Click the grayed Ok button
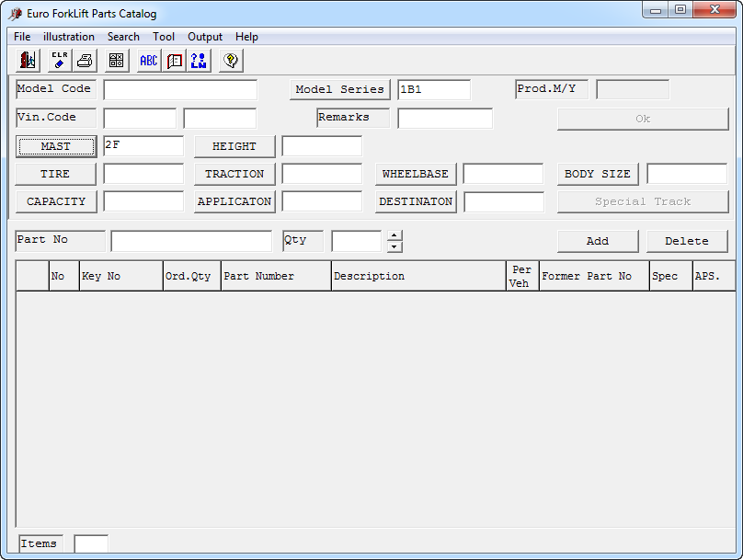Viewport: 743px width, 560px height. (x=643, y=119)
